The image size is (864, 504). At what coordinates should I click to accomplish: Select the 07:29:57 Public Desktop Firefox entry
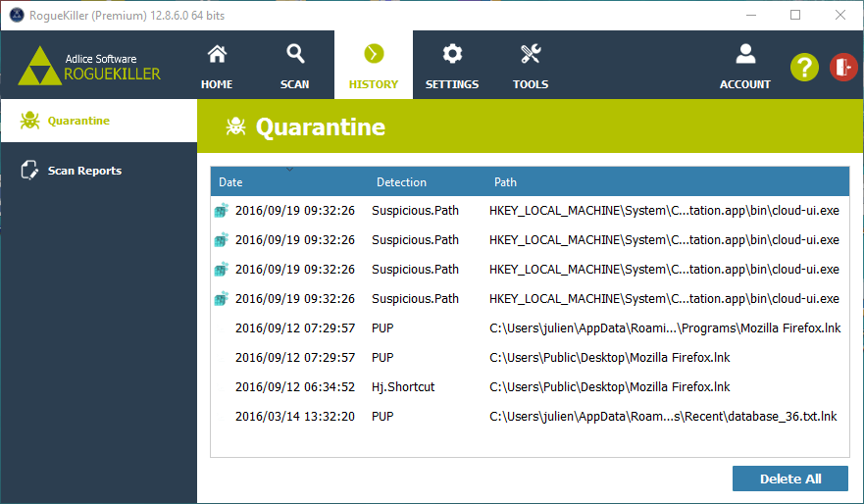530,358
